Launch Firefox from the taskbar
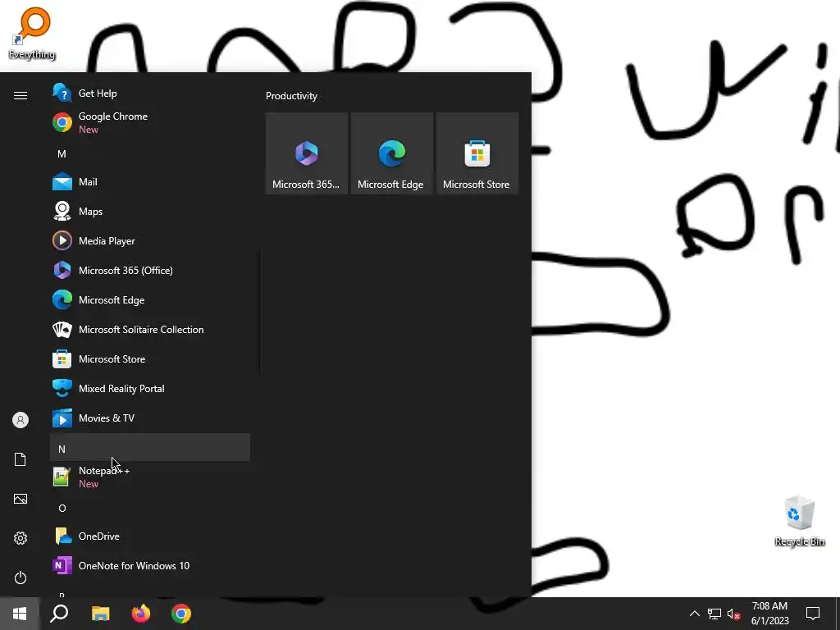 click(141, 614)
